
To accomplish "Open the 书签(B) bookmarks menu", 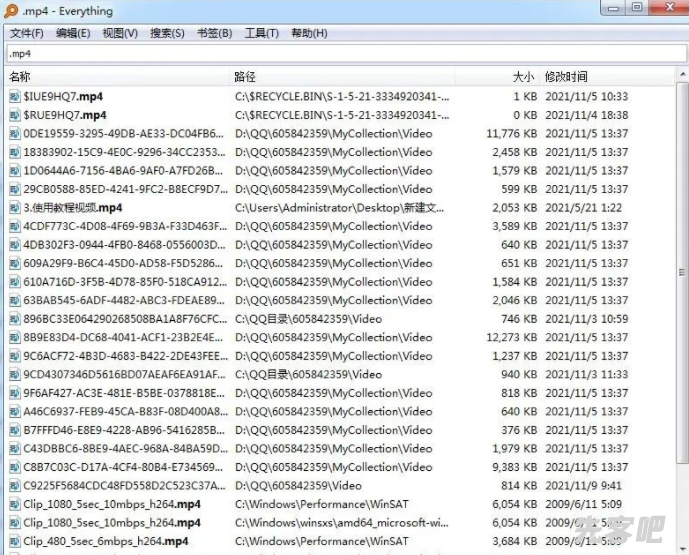I will (x=214, y=33).
